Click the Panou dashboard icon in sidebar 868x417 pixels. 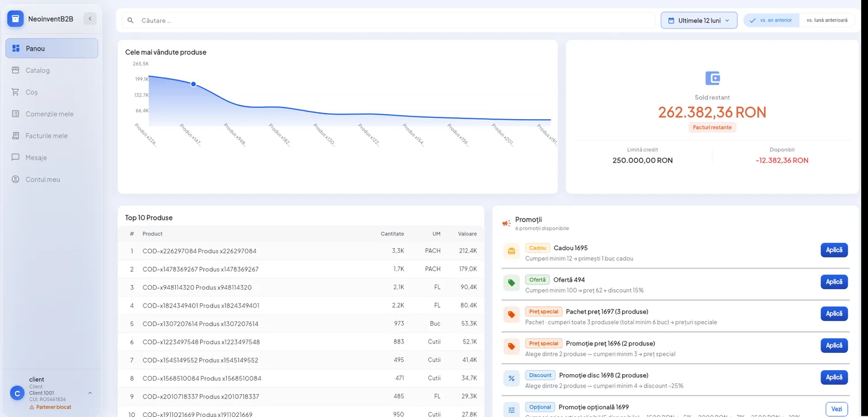pyautogui.click(x=16, y=49)
